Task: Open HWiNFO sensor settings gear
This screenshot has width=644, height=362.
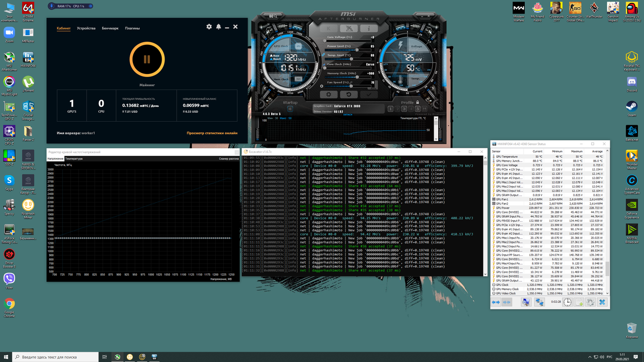Action: pyautogui.click(x=591, y=302)
